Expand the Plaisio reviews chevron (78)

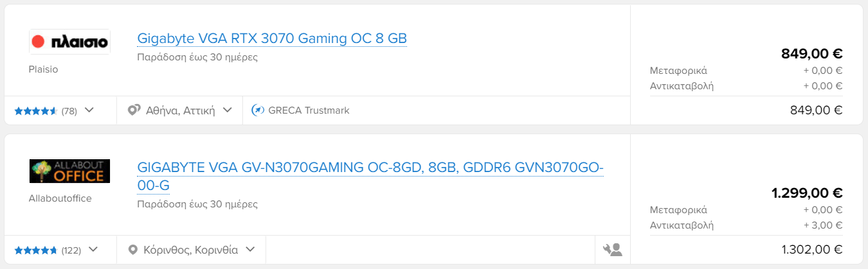(89, 110)
